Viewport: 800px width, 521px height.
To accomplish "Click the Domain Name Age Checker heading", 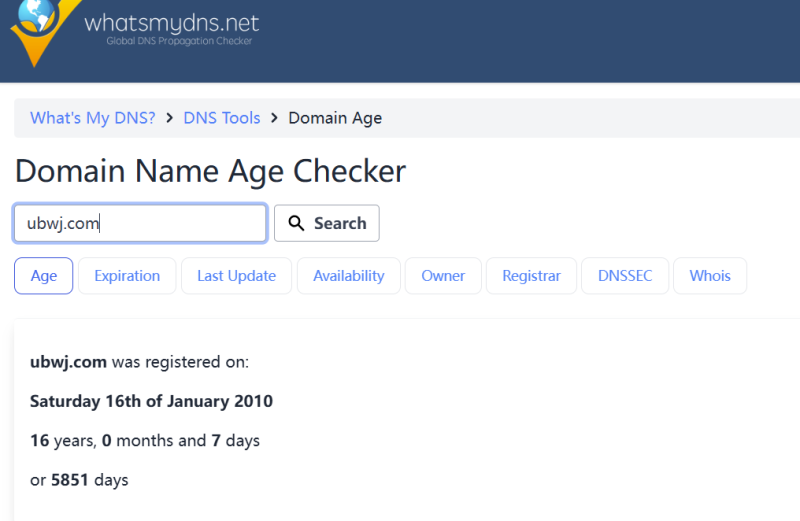I will point(210,171).
